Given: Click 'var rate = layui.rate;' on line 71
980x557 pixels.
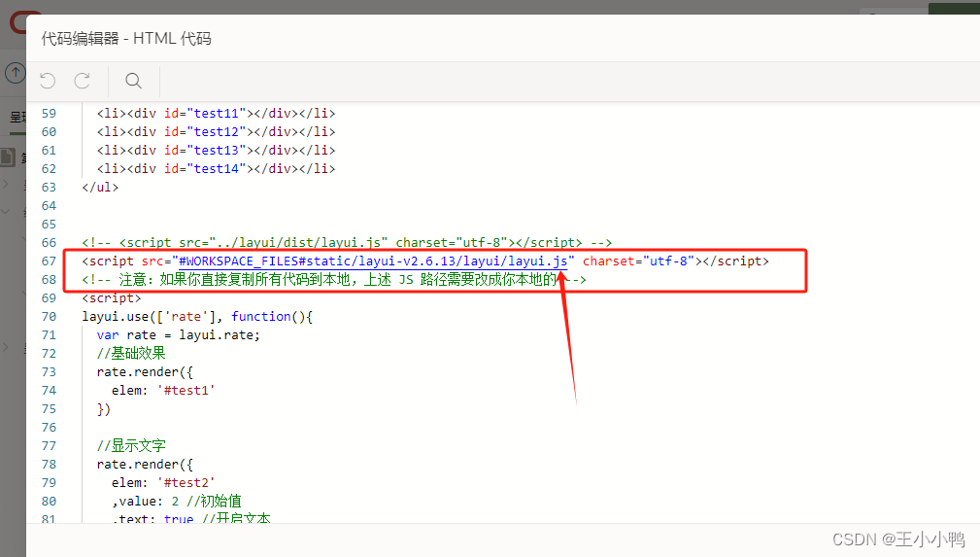Looking at the screenshot, I should click(x=178, y=334).
